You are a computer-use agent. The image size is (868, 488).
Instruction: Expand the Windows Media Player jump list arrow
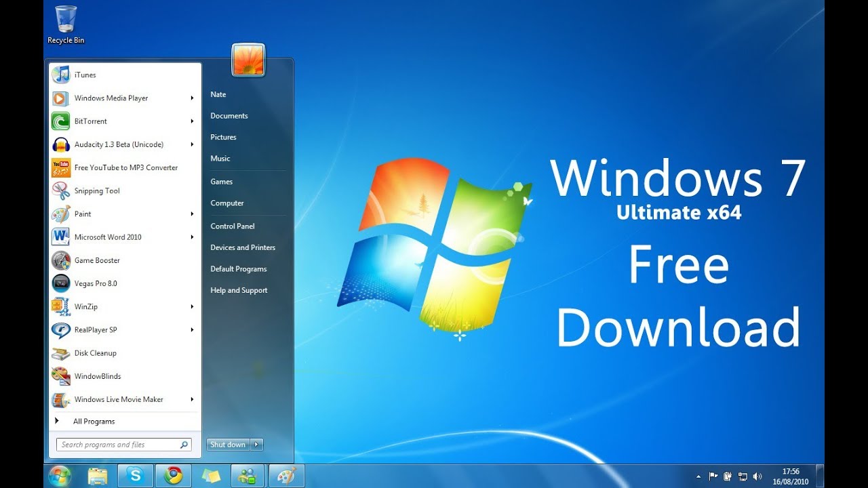[x=193, y=98]
